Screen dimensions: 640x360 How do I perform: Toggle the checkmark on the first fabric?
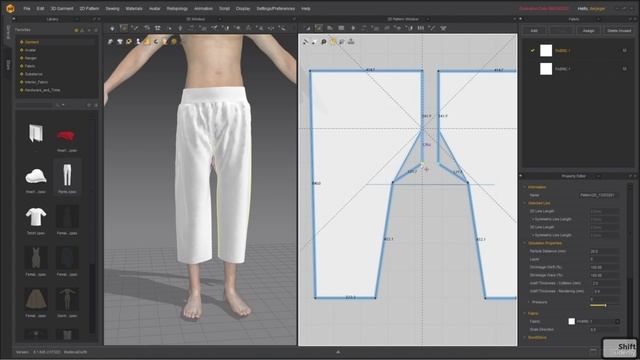(532, 51)
